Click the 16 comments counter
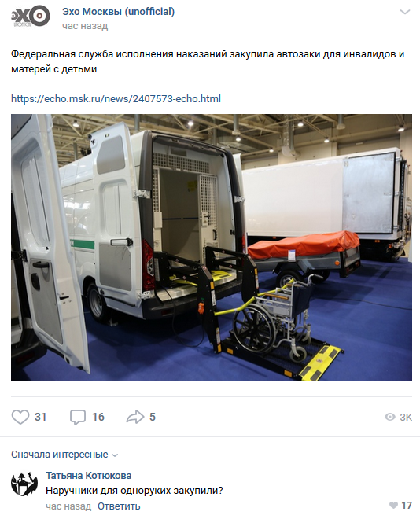Viewport: 420px width, 519px height. pyautogui.click(x=98, y=417)
